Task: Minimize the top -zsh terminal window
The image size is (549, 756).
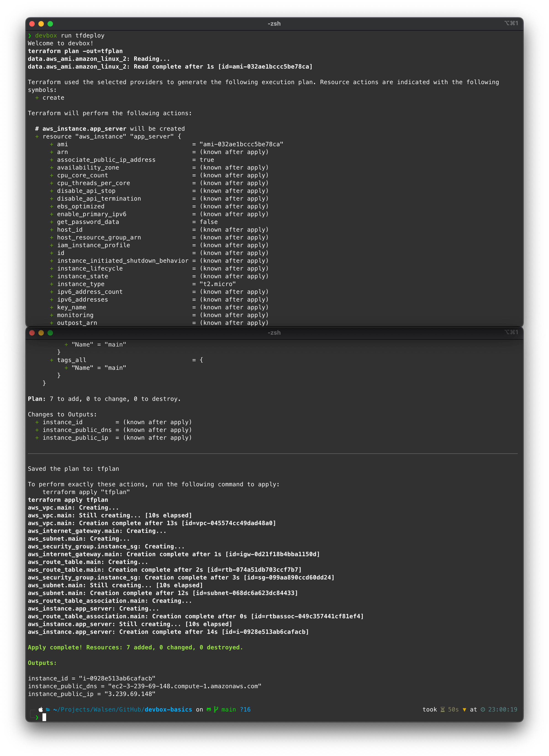Action: pos(41,24)
